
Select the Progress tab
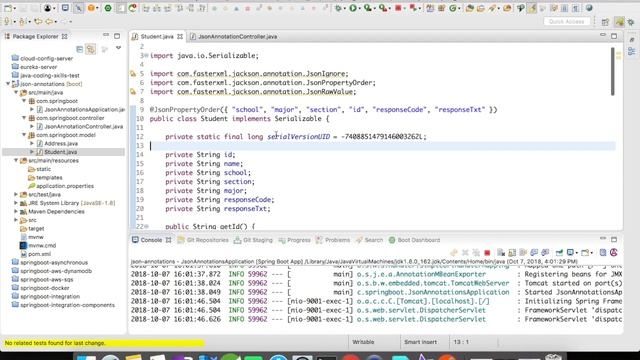click(294, 240)
